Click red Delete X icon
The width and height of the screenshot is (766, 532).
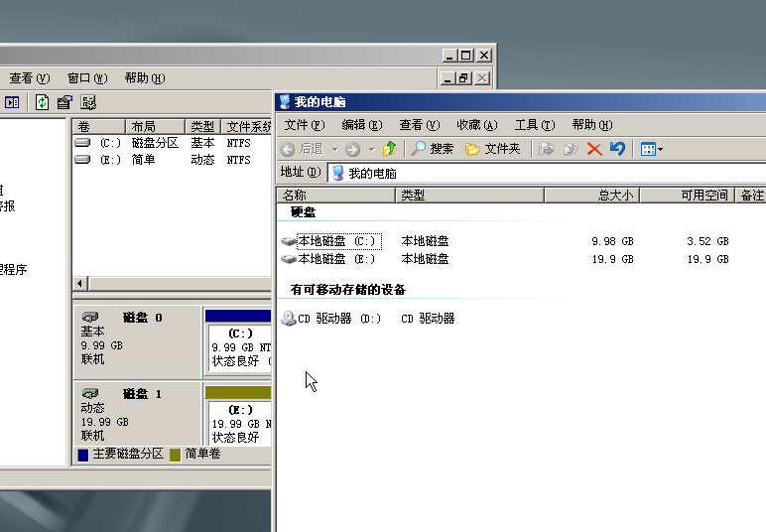[x=594, y=149]
